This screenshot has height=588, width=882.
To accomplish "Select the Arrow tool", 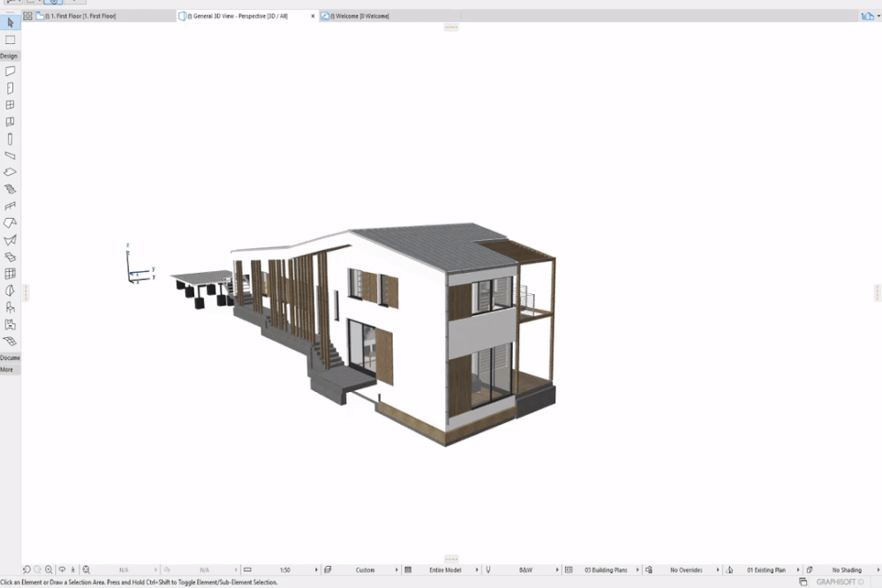I will 10,22.
